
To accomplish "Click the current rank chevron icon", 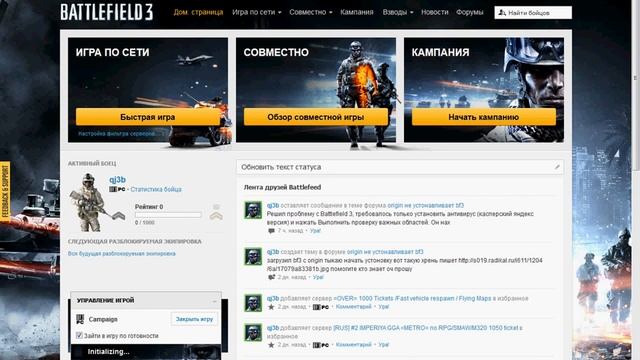I will (x=118, y=216).
